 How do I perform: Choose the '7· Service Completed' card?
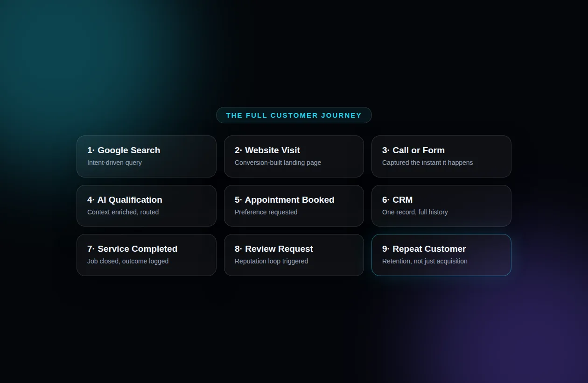click(147, 255)
